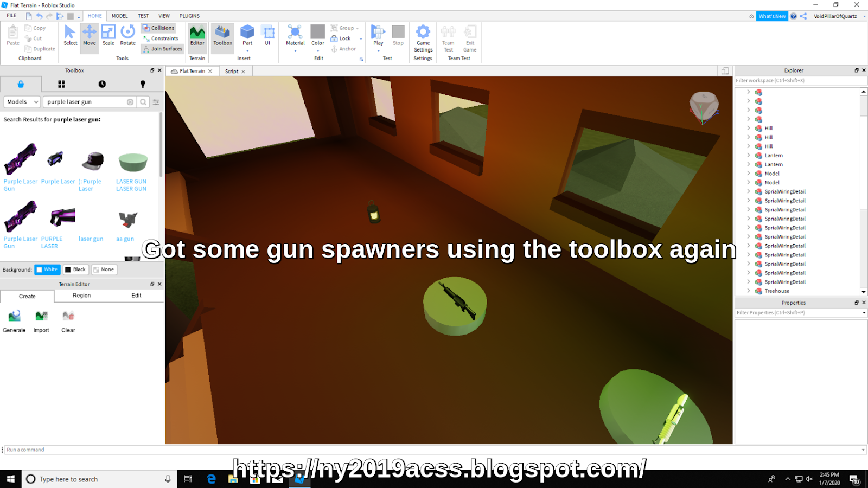Toggle the Anchor button
The image size is (868, 488).
343,49
